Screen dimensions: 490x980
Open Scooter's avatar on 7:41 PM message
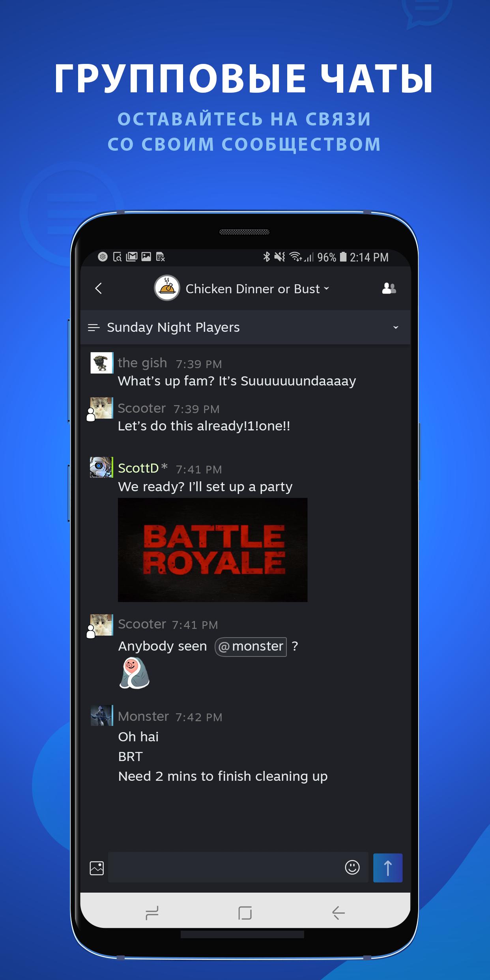(x=102, y=625)
